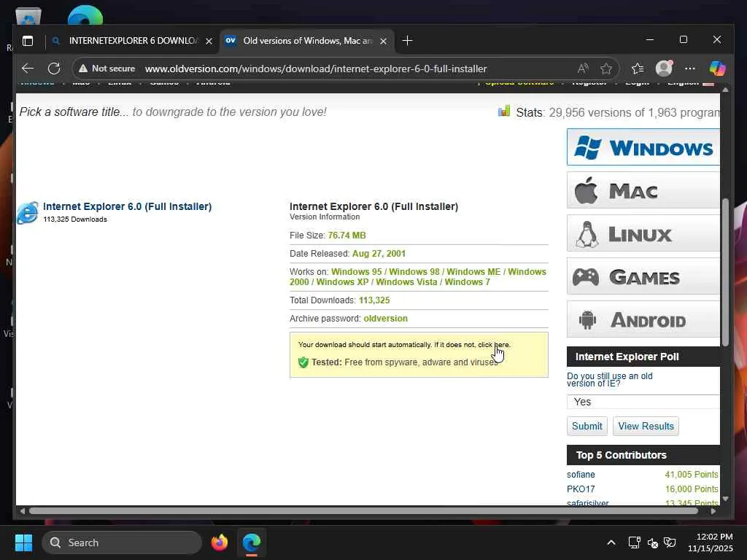The image size is (747, 560).
Task: View Results of the poll
Action: coord(646,426)
